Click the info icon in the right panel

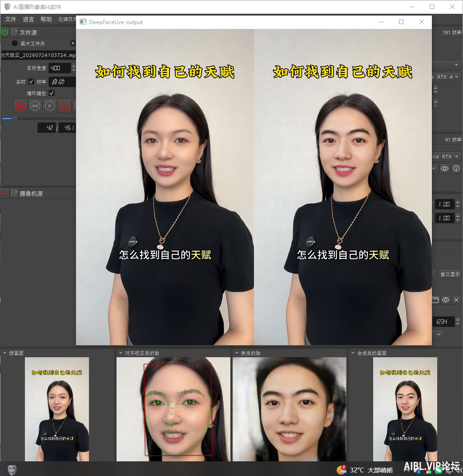point(456,169)
